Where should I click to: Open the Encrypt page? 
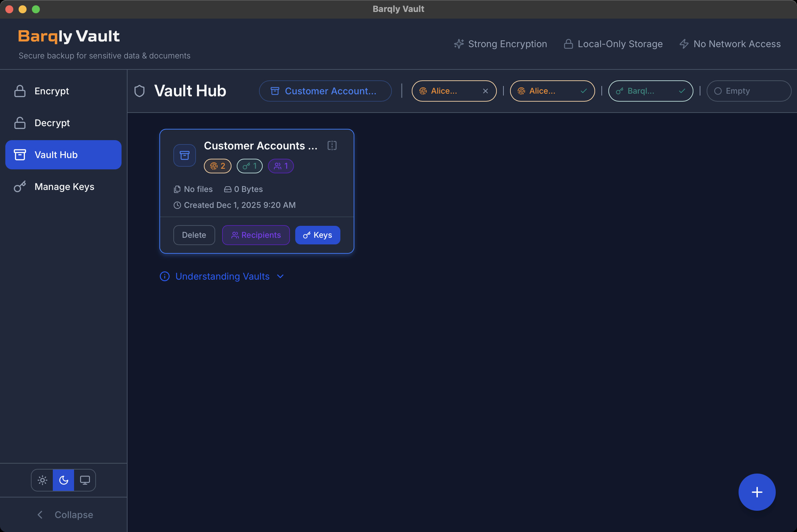[x=51, y=91]
